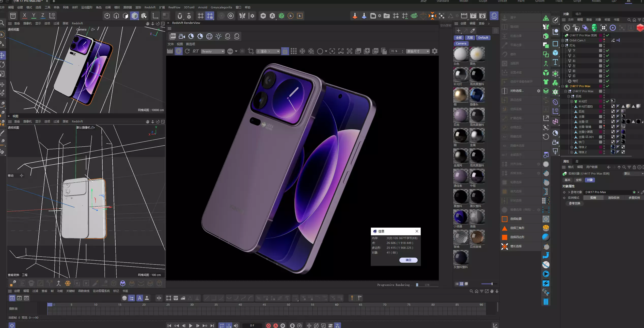Open the RealFlow menu

coord(174,7)
